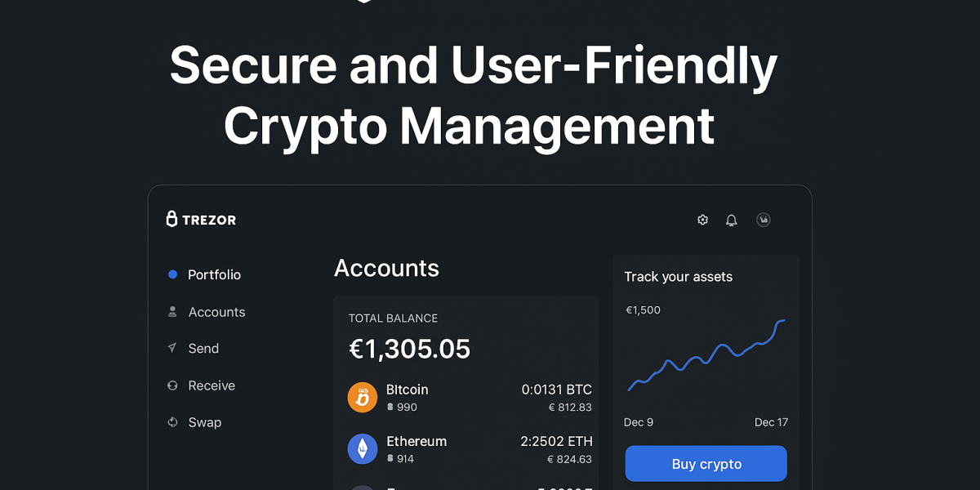980x490 pixels.
Task: Click the Track your assets heading
Action: 678,277
